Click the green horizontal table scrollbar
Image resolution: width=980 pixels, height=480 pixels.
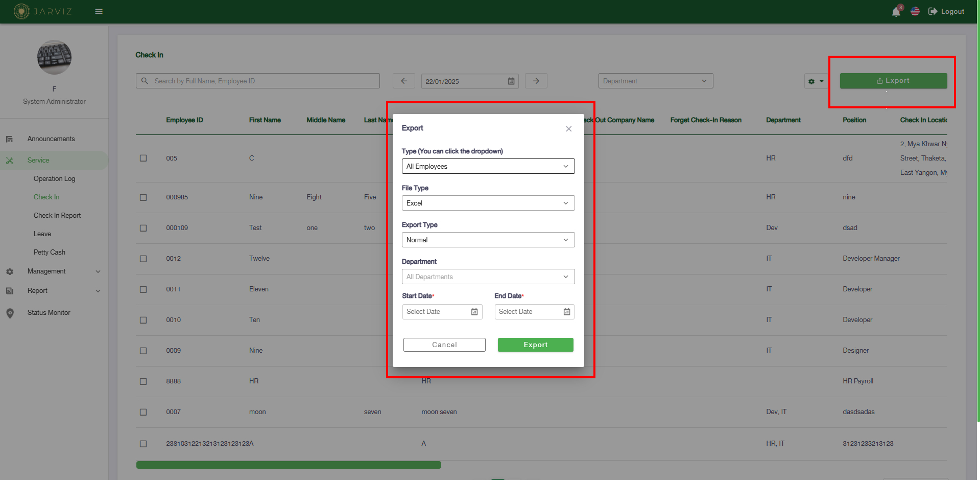point(289,465)
